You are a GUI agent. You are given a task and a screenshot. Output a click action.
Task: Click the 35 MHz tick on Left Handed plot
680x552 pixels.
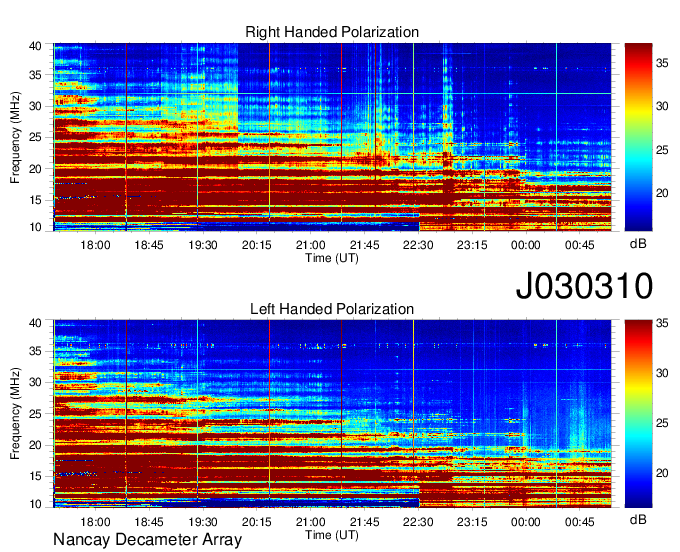tap(35, 352)
